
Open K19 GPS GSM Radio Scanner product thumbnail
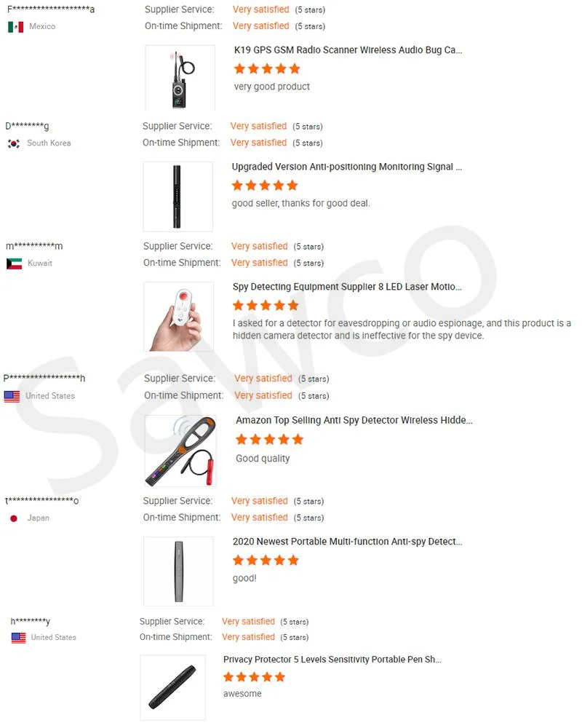pyautogui.click(x=180, y=78)
